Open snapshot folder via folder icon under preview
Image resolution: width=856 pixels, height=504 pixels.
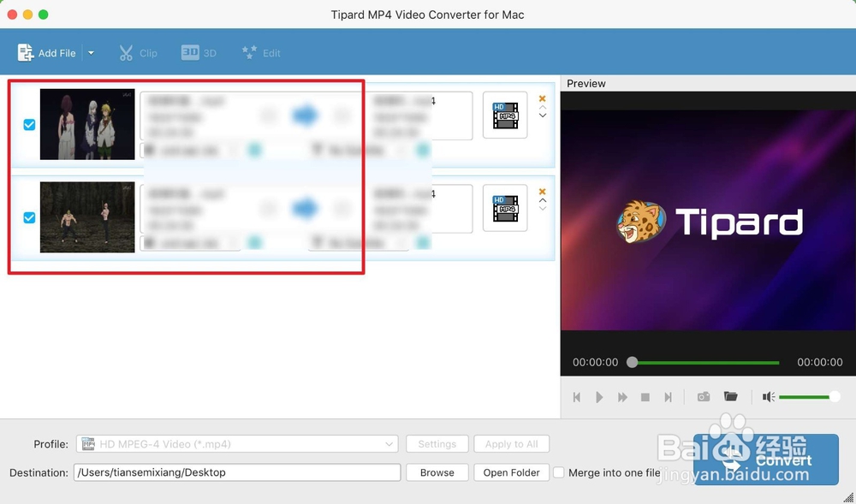click(x=731, y=396)
